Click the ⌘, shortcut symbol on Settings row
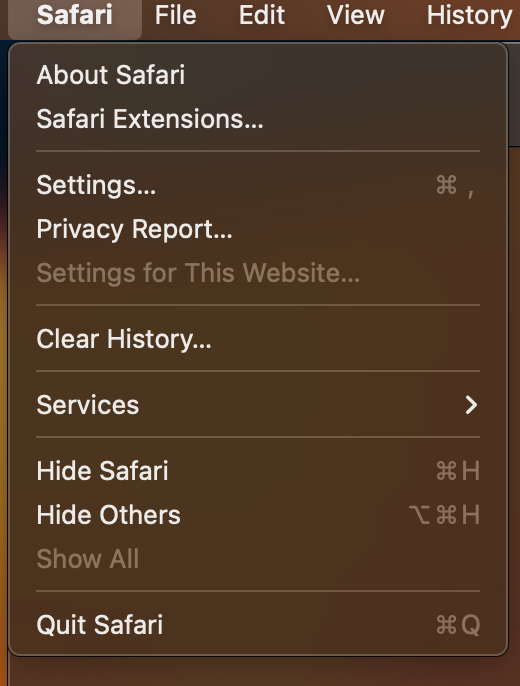The image size is (520, 686). (x=455, y=186)
